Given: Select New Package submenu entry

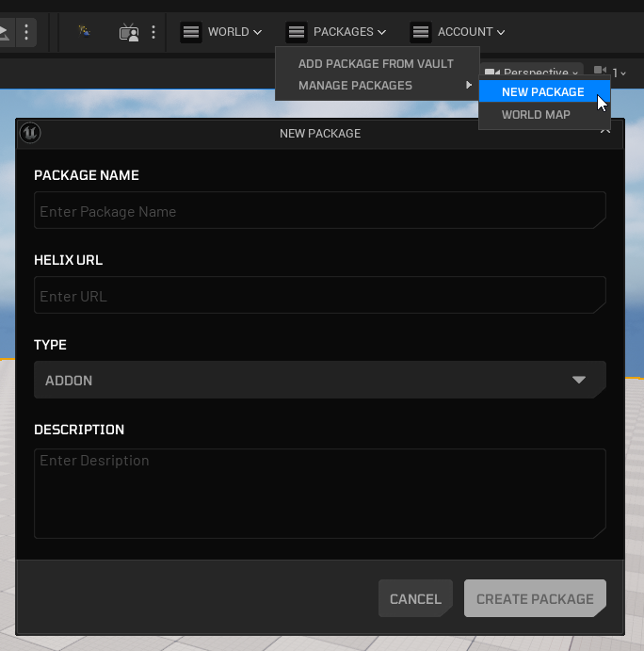Looking at the screenshot, I should click(544, 91).
